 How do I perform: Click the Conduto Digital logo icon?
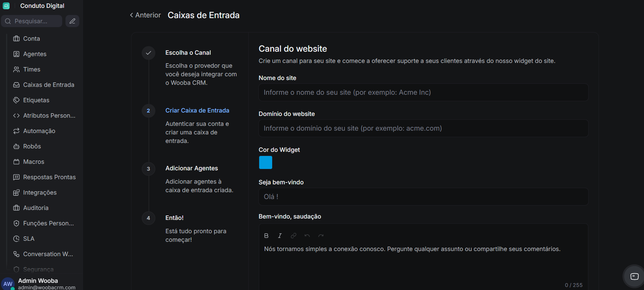click(6, 6)
